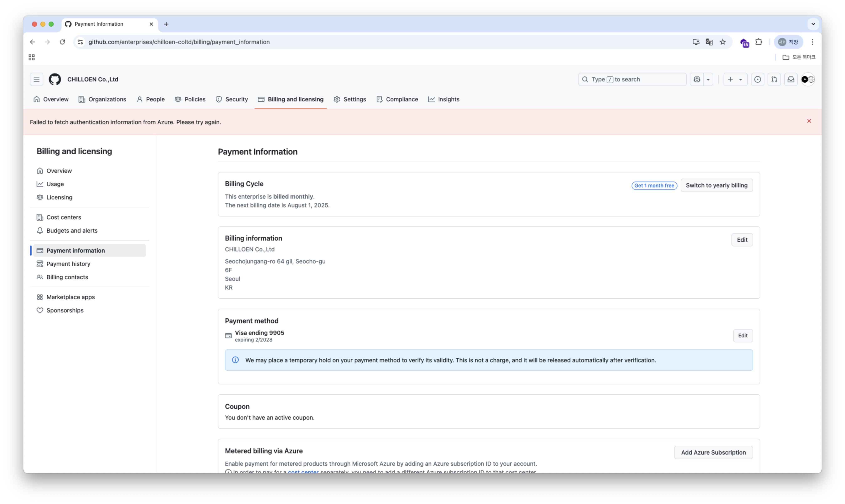845x504 pixels.
Task: Open Cost centers in sidebar
Action: (x=89, y=217)
